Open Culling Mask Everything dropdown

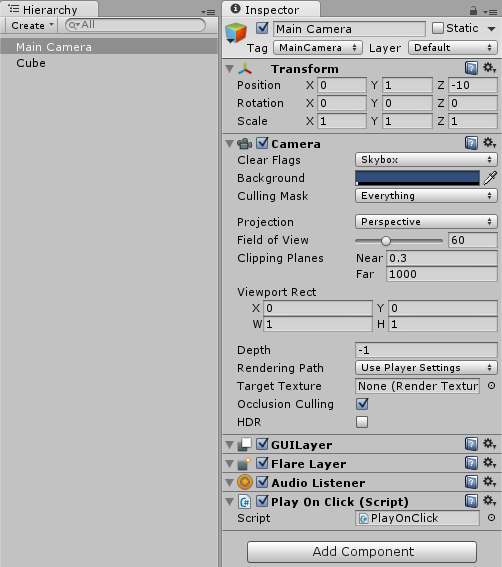pos(426,196)
